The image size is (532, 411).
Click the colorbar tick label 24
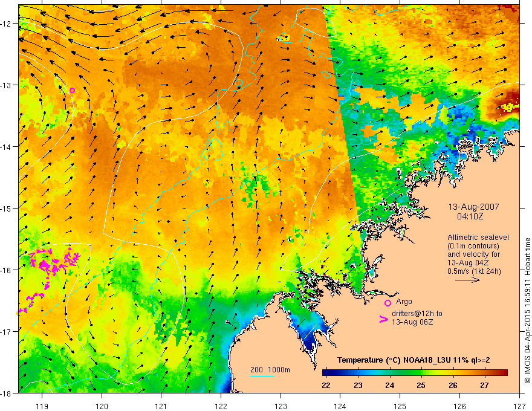coord(389,385)
